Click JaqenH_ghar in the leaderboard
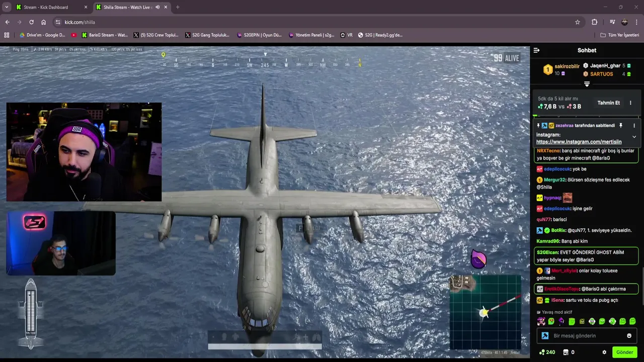The image size is (644, 362). pos(605,66)
